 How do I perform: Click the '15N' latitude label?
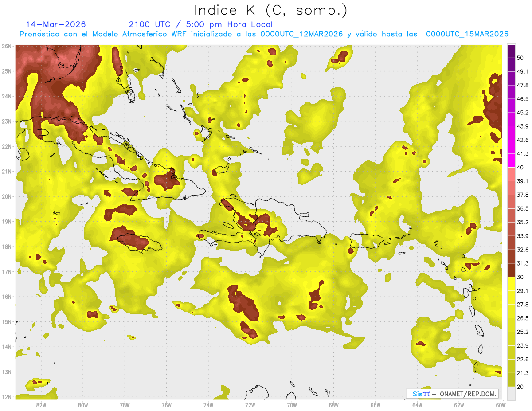7,322
